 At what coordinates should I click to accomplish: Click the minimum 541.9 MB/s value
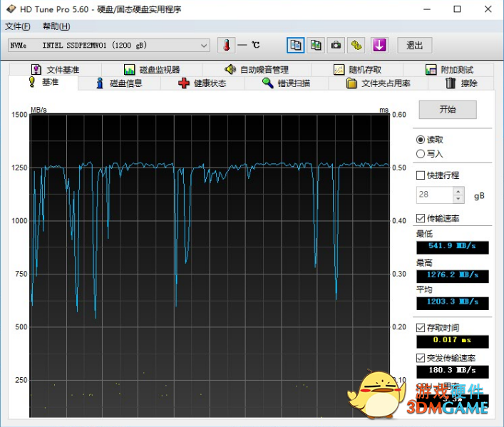452,247
